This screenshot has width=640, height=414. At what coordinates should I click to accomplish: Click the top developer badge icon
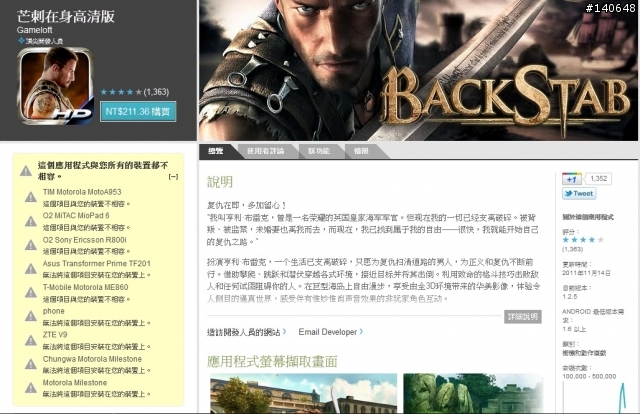pos(21,40)
